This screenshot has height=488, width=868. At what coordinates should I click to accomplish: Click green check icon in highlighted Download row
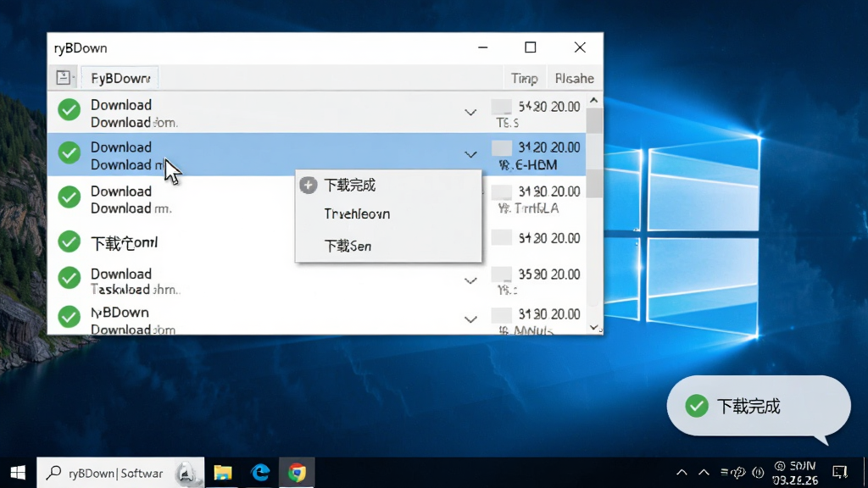[70, 152]
